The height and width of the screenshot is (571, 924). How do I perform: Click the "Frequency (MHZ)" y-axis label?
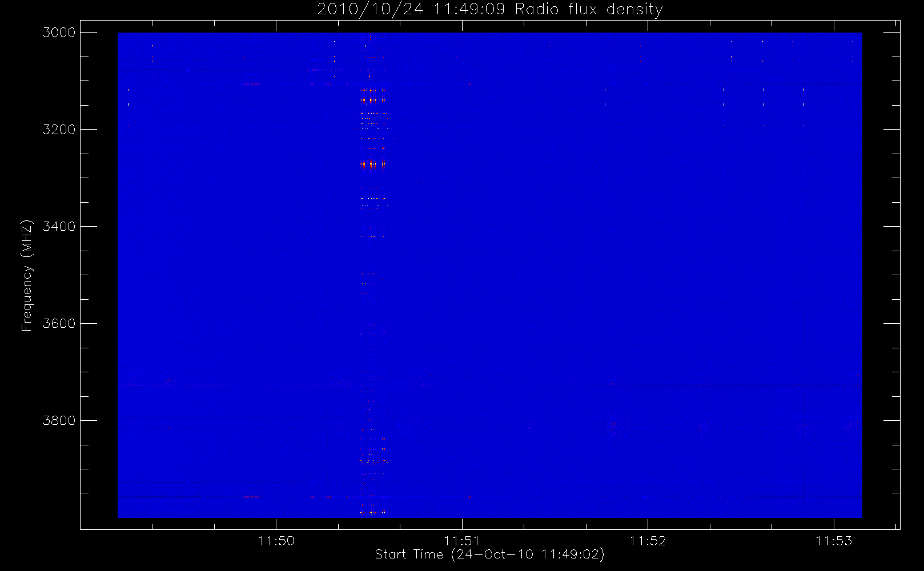[27, 275]
